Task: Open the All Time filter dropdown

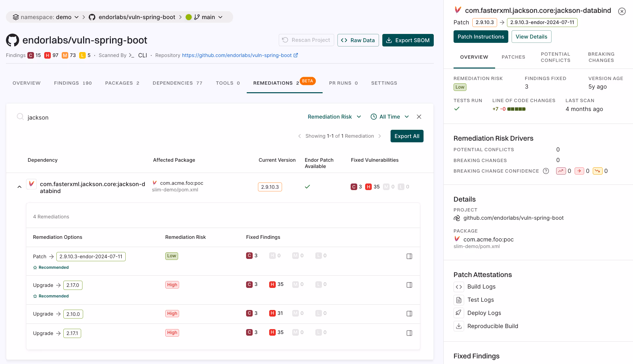Action: [x=390, y=117]
